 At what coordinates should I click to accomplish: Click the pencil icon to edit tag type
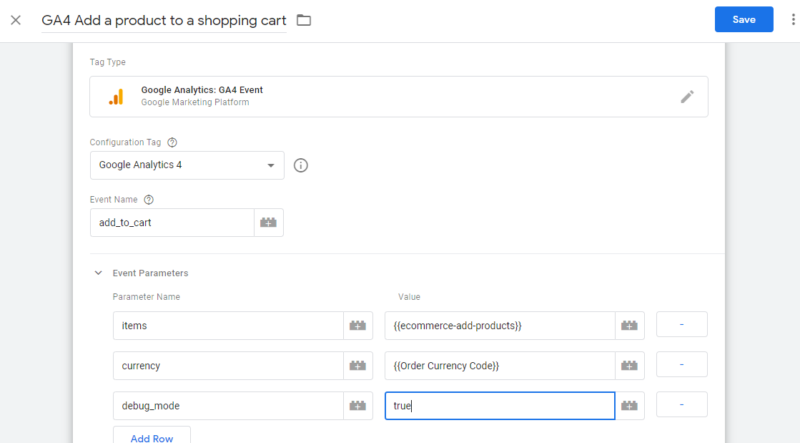(687, 97)
